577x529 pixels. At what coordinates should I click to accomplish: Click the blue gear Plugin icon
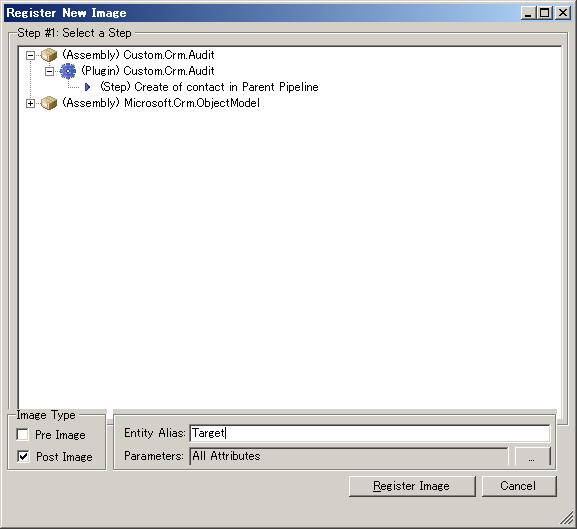point(68,71)
